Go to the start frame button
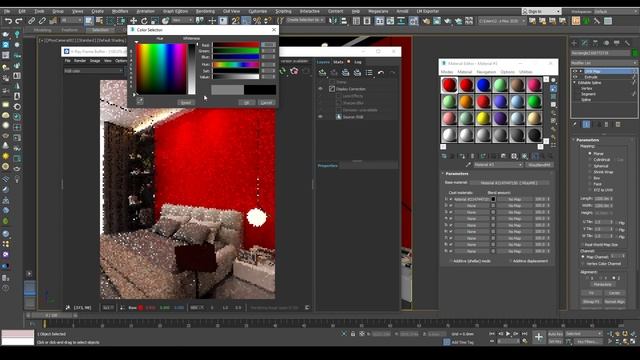 492,334
